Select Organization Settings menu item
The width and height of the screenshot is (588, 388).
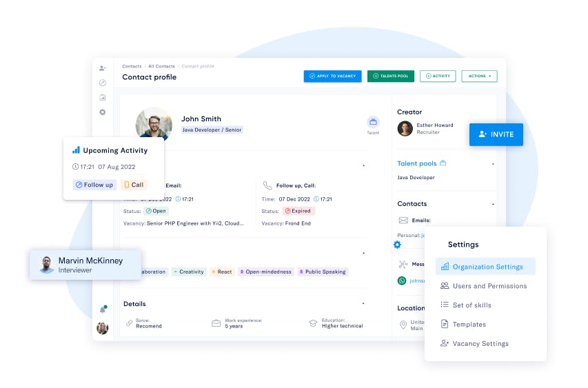(x=485, y=267)
